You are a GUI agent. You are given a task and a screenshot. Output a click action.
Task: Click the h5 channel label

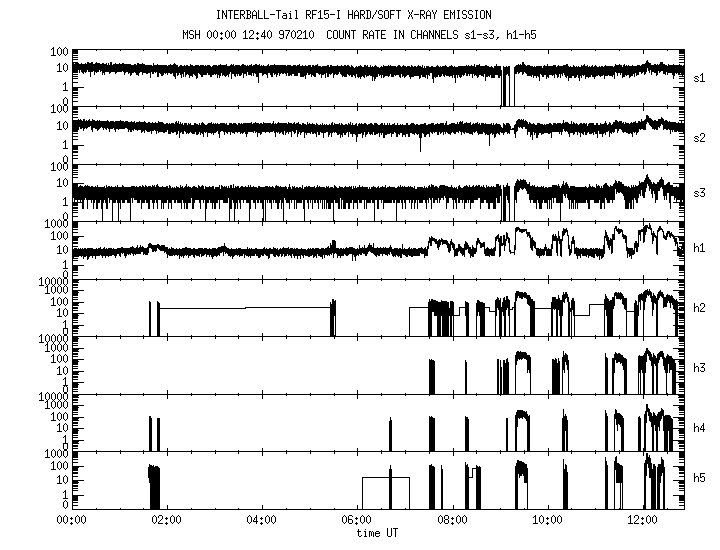tap(699, 481)
